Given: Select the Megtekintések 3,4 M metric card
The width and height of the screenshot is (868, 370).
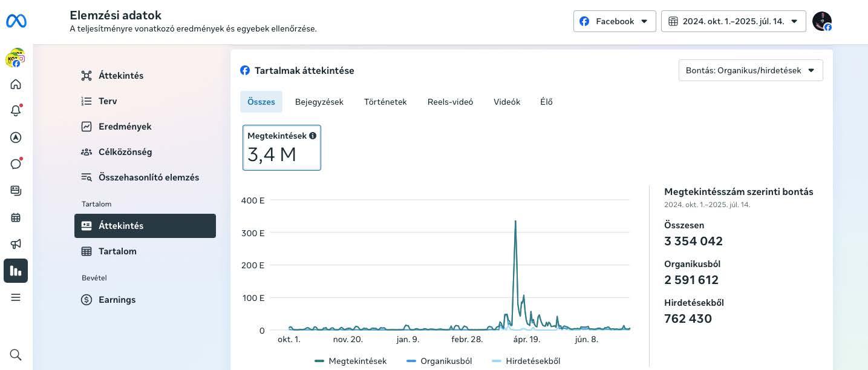Looking at the screenshot, I should pos(281,148).
